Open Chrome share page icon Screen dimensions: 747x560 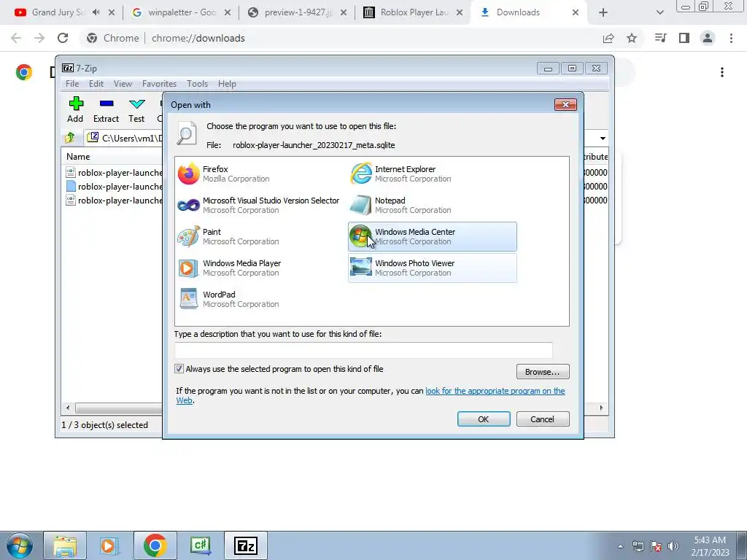(x=608, y=38)
